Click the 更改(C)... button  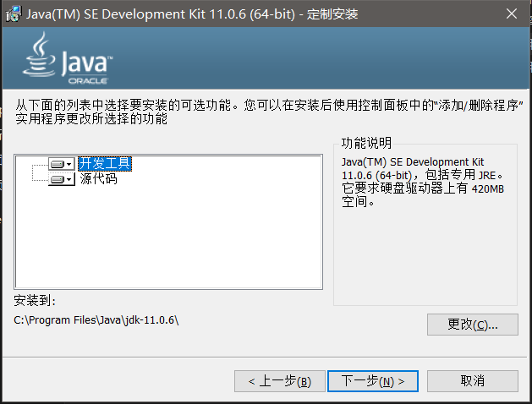tap(472, 325)
